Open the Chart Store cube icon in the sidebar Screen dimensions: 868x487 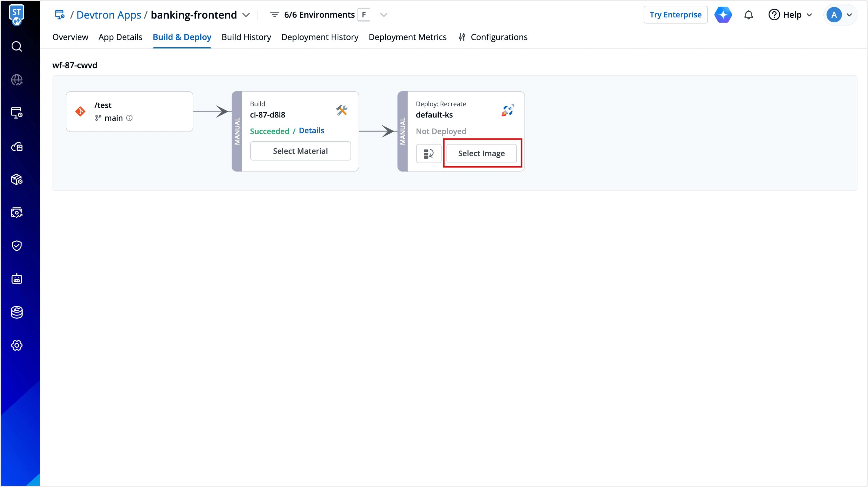[17, 179]
